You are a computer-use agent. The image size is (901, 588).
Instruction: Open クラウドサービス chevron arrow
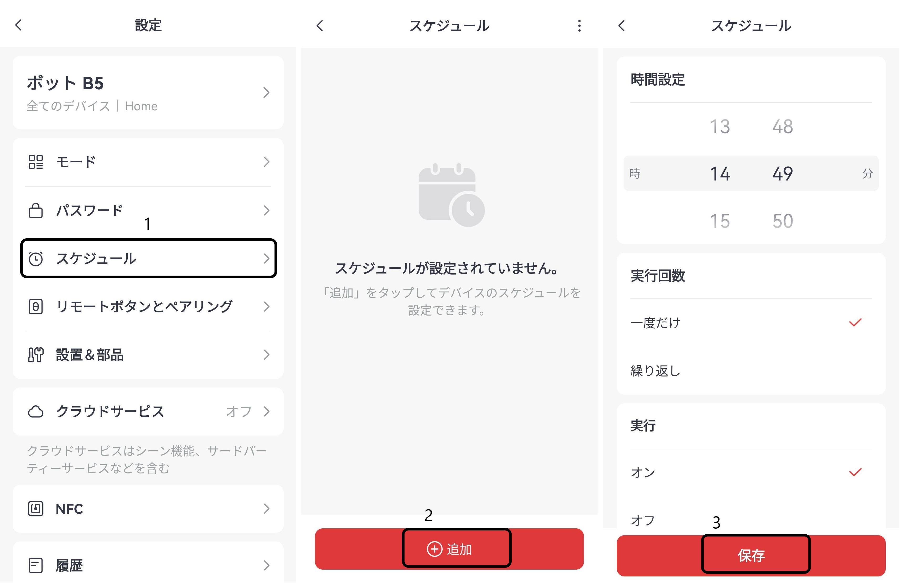click(x=267, y=411)
